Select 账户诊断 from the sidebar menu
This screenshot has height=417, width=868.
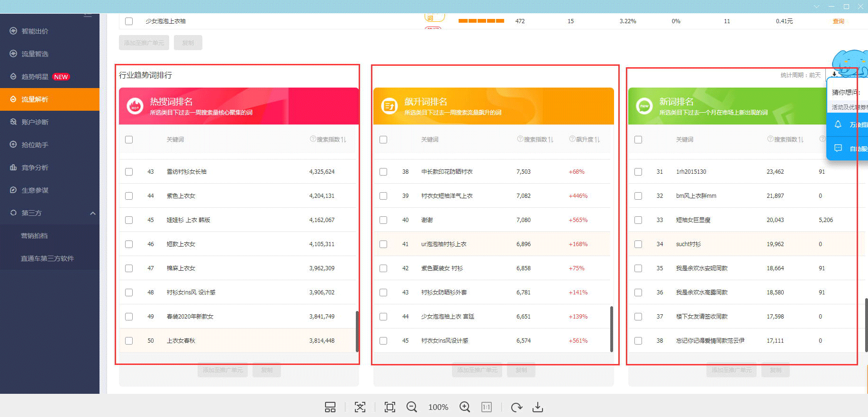[35, 122]
